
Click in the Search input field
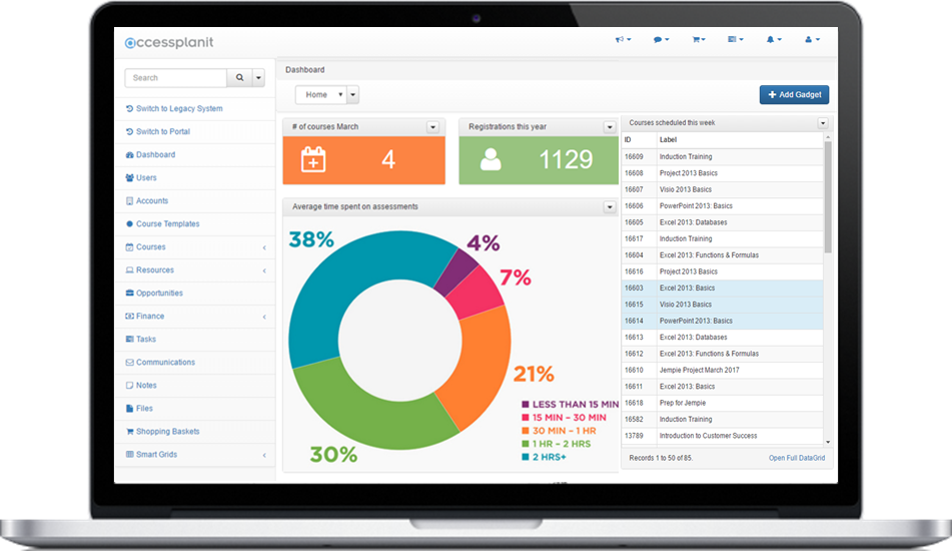[176, 78]
